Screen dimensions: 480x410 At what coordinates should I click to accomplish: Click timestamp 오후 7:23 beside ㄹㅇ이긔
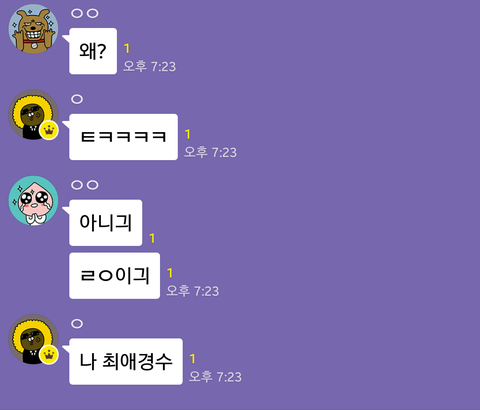(193, 291)
